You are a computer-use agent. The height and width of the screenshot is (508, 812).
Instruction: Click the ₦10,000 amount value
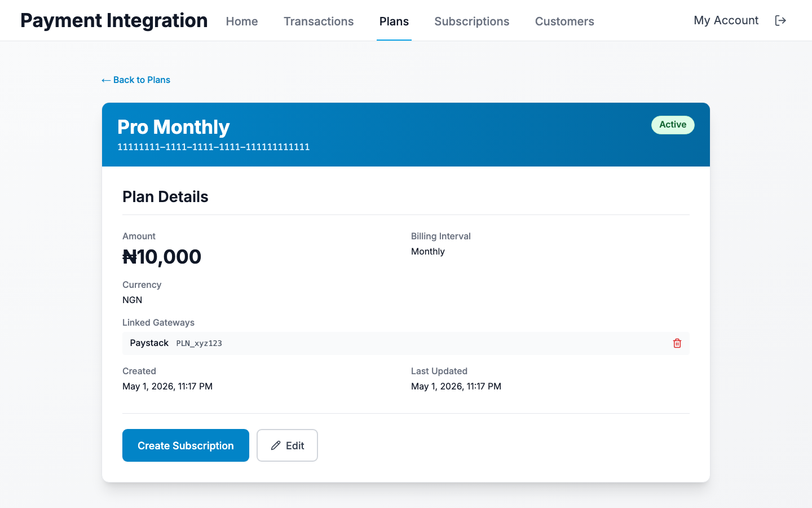pos(162,257)
